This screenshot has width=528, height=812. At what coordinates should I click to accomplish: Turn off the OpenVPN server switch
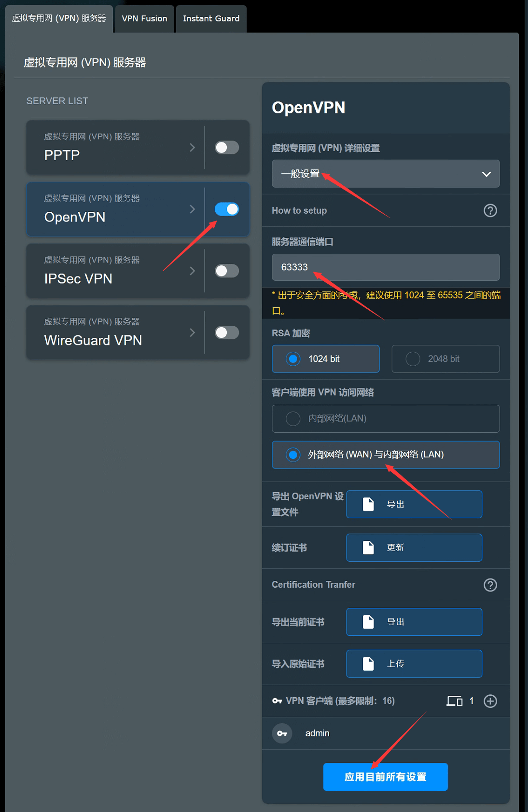coord(227,209)
